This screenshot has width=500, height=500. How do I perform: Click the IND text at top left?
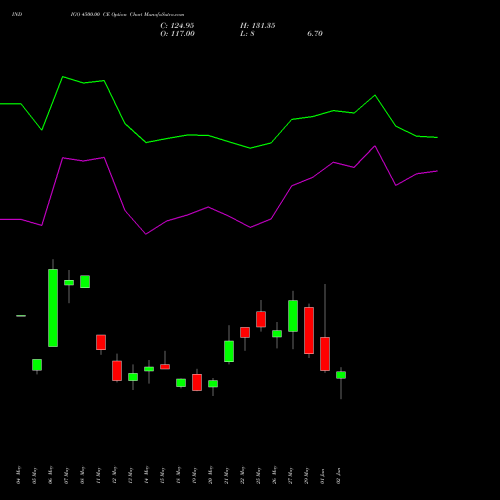(17, 14)
